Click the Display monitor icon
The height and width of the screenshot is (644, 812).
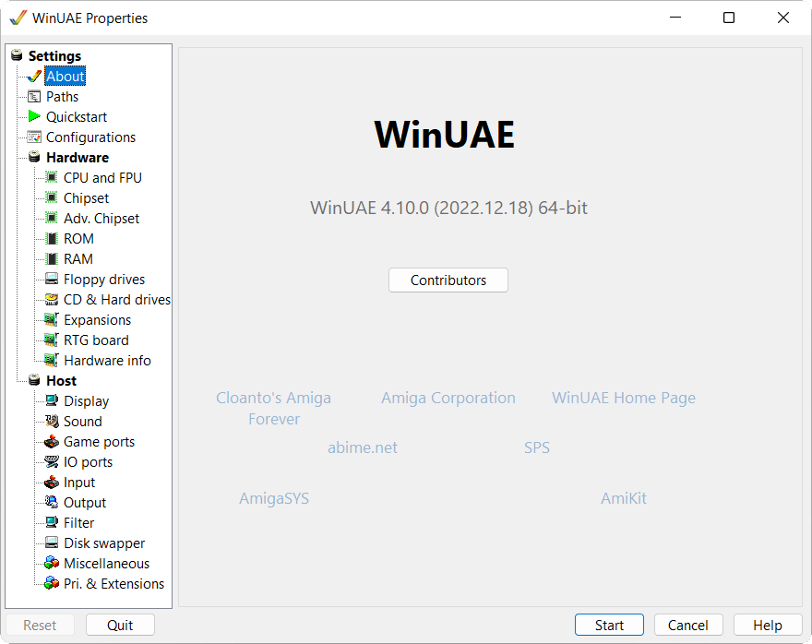click(x=52, y=400)
